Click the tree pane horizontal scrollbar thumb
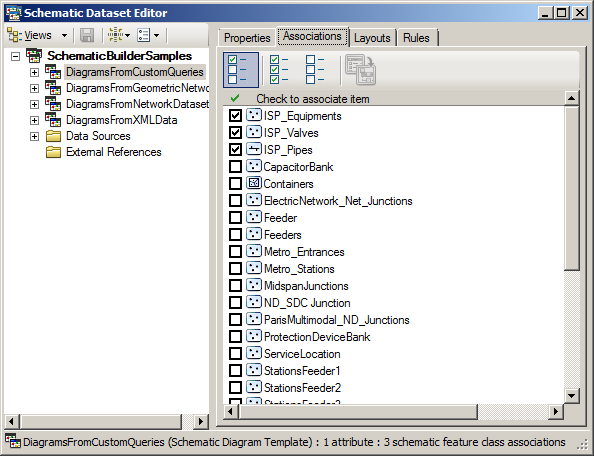The width and height of the screenshot is (594, 456). 101,421
